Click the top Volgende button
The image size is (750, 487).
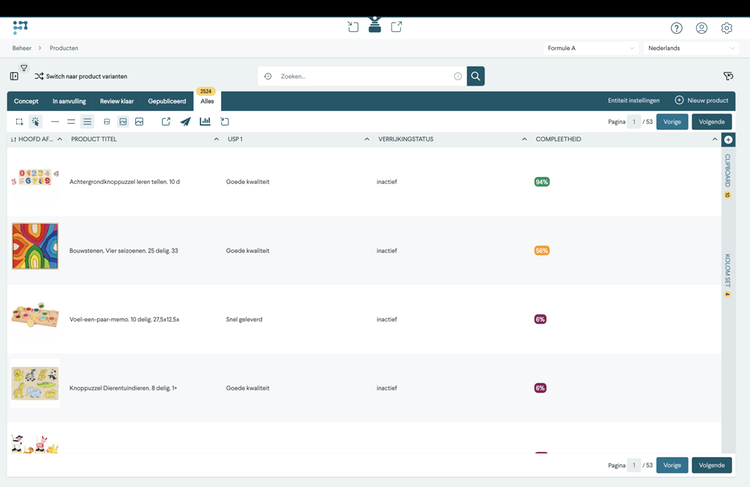(x=712, y=122)
